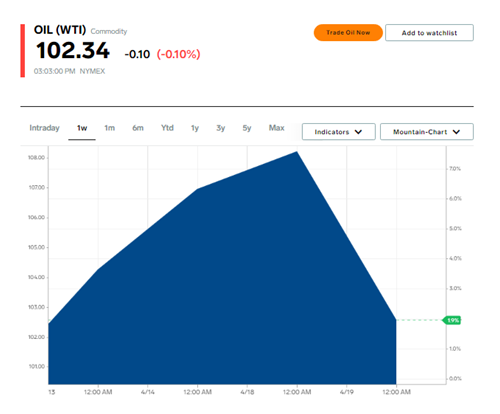500x414 pixels.
Task: Show the Ytd chart range
Action: click(167, 128)
